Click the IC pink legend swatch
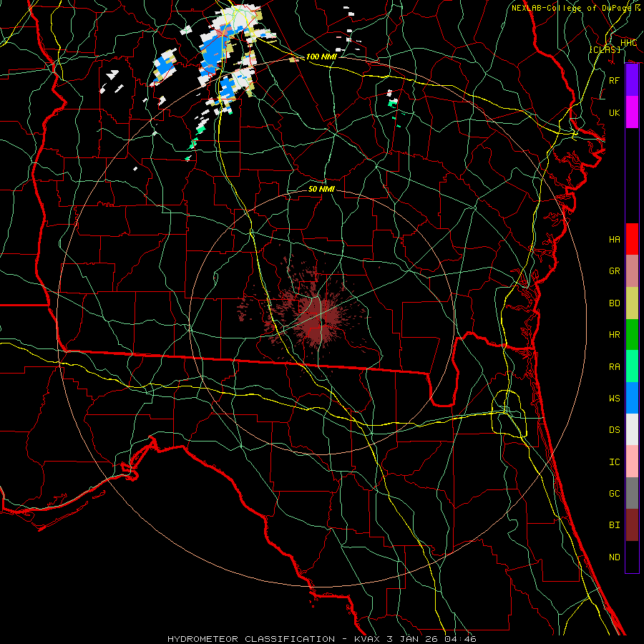 pos(632,462)
